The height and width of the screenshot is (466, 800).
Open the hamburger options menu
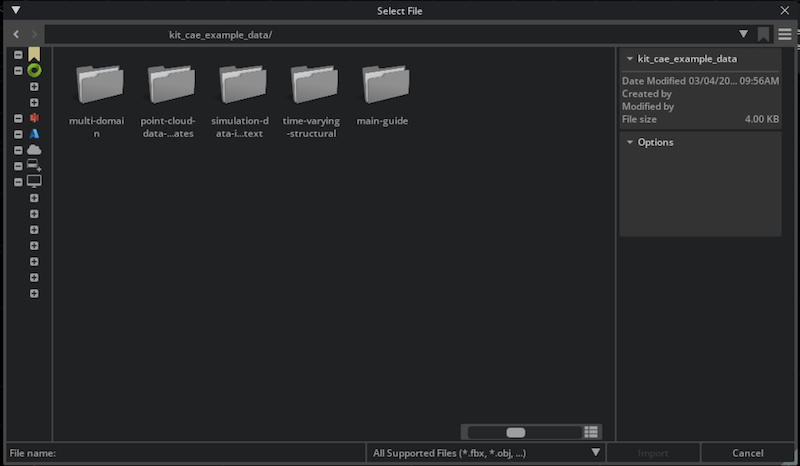click(x=785, y=34)
